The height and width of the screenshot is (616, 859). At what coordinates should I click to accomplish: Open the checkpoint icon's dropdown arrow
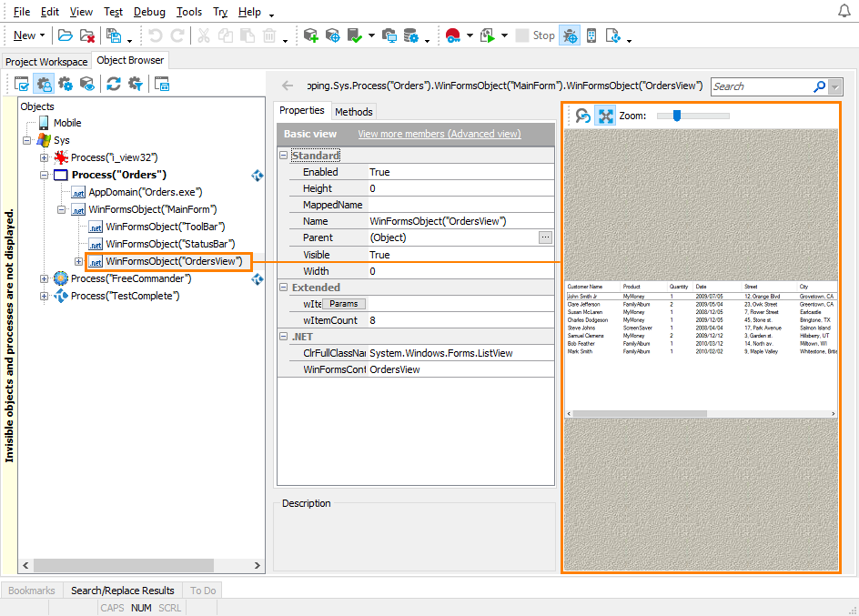click(x=371, y=35)
